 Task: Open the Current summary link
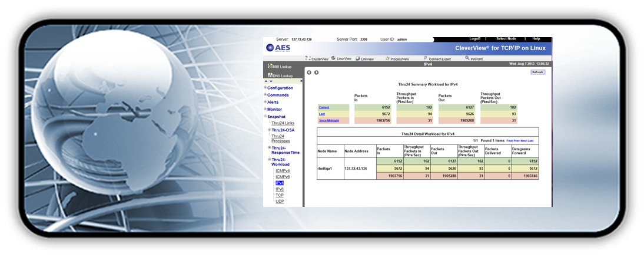pos(324,107)
